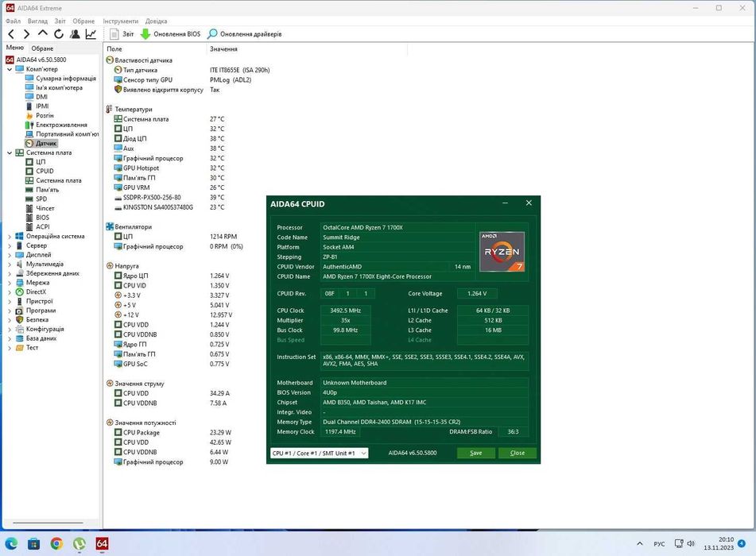Expand the Операційна система tree node
The width and height of the screenshot is (756, 556).
click(x=10, y=237)
